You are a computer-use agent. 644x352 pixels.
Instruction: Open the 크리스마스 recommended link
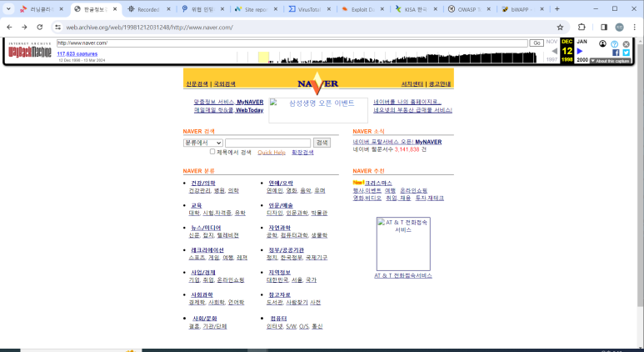coord(378,183)
